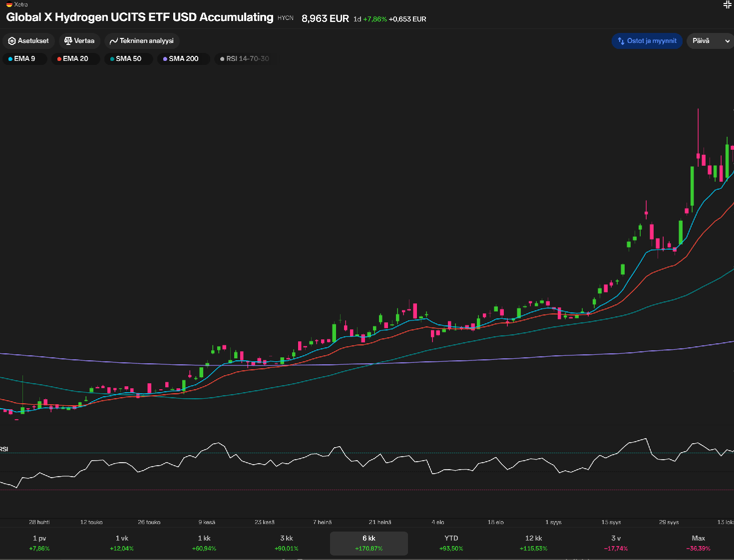Viewport: 734px width, 560px height.
Task: Switch to the 3 kk period tab
Action: (x=287, y=543)
